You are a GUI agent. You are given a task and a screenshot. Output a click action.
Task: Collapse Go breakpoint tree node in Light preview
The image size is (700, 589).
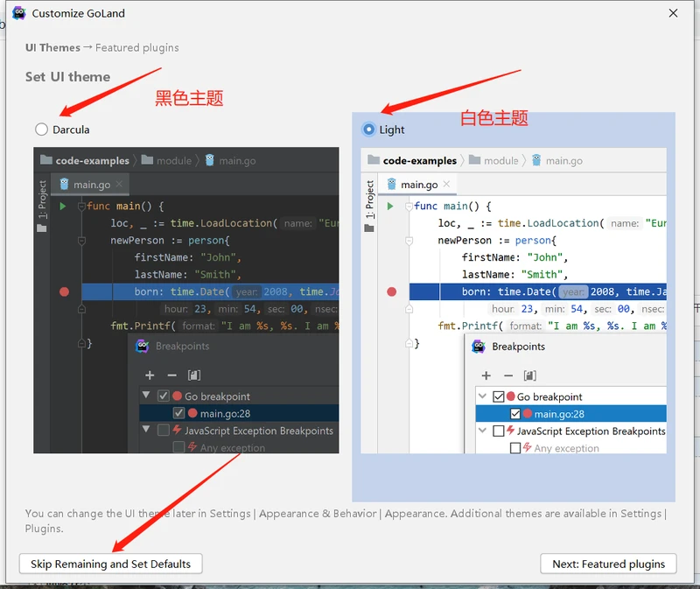(482, 396)
